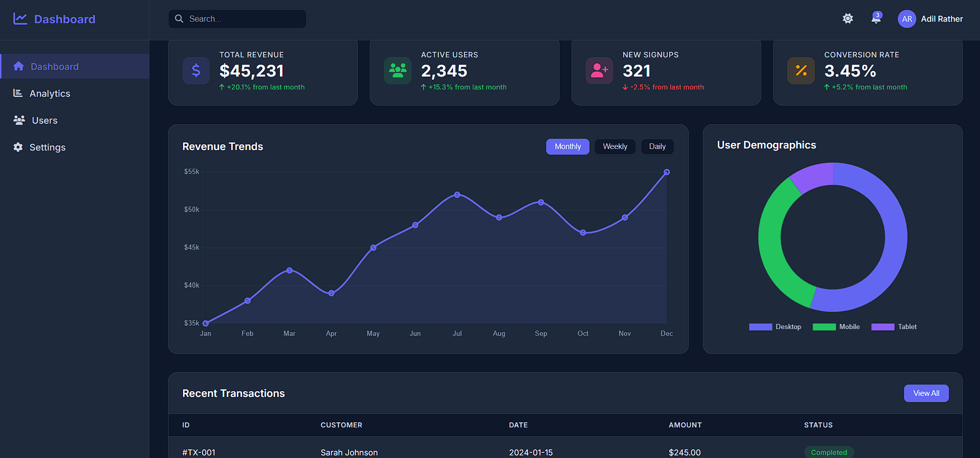The height and width of the screenshot is (458, 980).
Task: Toggle Mobile legend color swatch
Action: (824, 327)
